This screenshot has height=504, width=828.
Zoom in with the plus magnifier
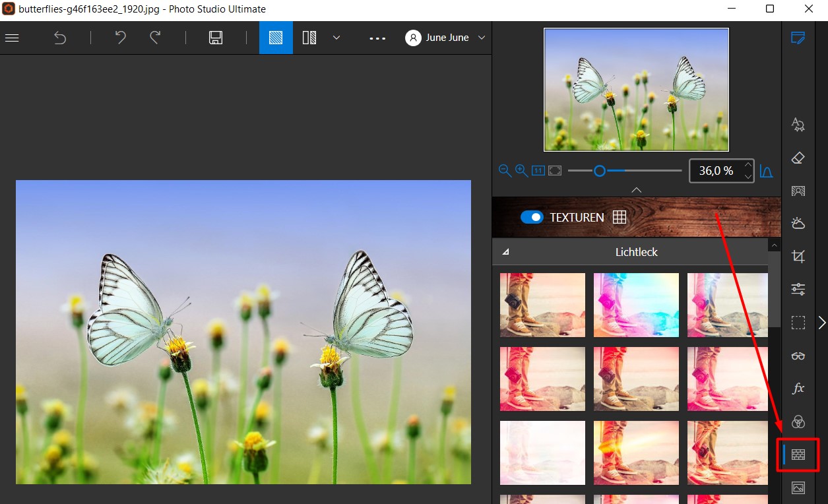[x=521, y=171]
